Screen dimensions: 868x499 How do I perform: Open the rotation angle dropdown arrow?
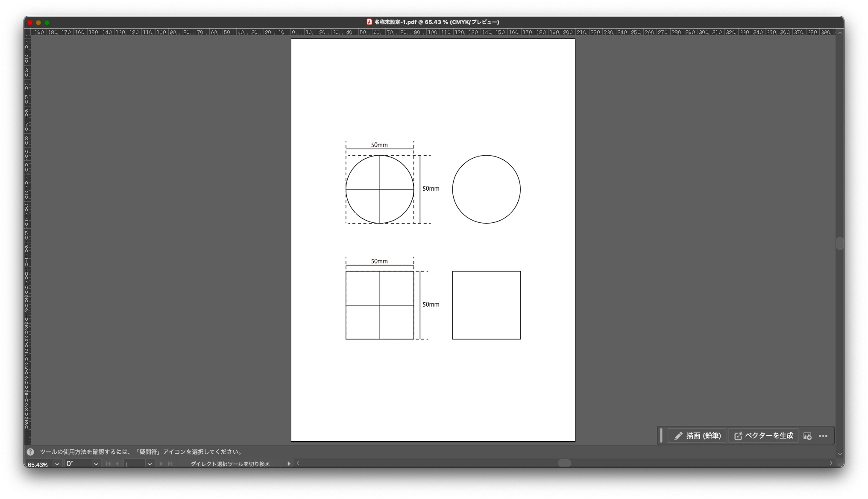pyautogui.click(x=96, y=464)
